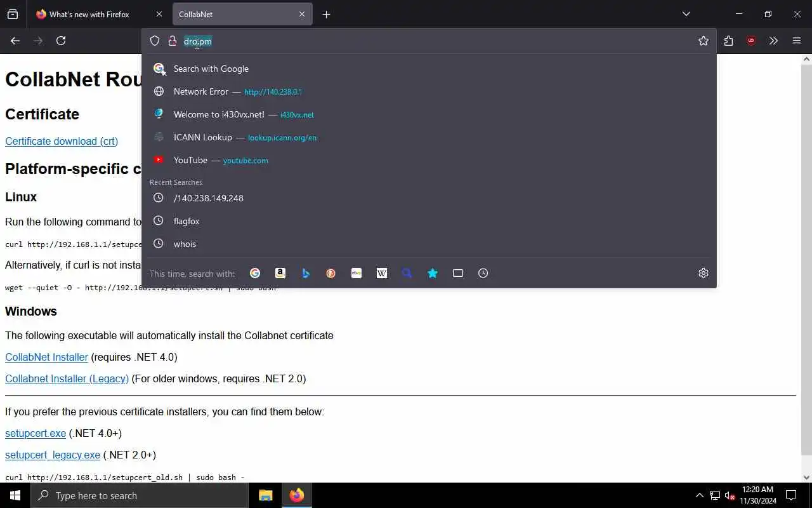Open the muted volume tray icon
The image size is (812, 508).
click(x=730, y=495)
